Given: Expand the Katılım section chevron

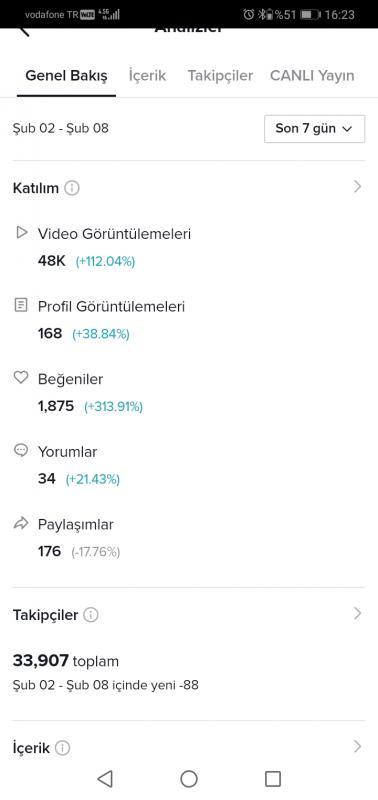Looking at the screenshot, I should pyautogui.click(x=357, y=187).
